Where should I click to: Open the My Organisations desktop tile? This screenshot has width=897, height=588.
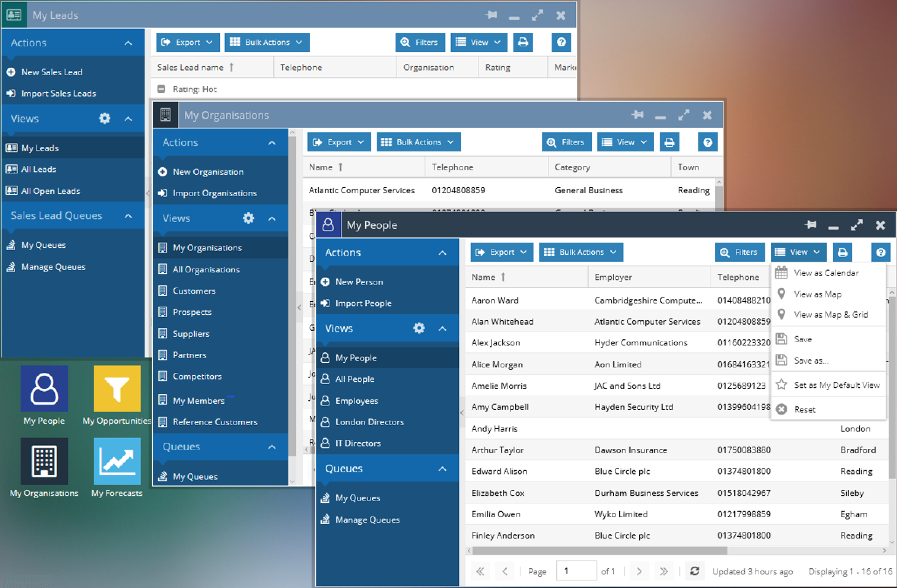[44, 462]
